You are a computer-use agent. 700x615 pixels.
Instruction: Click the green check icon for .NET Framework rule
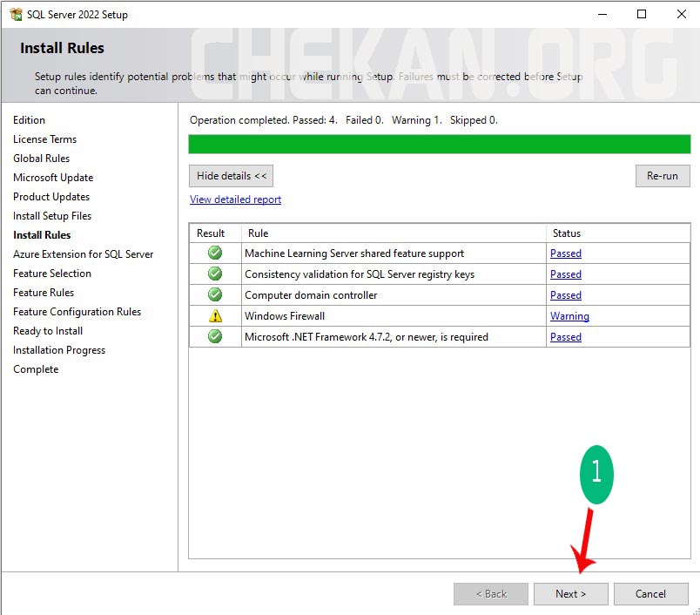tap(215, 336)
